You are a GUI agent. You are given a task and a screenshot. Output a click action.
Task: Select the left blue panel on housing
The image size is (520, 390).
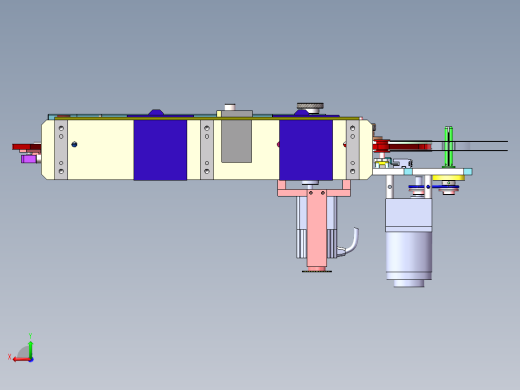[160, 150]
